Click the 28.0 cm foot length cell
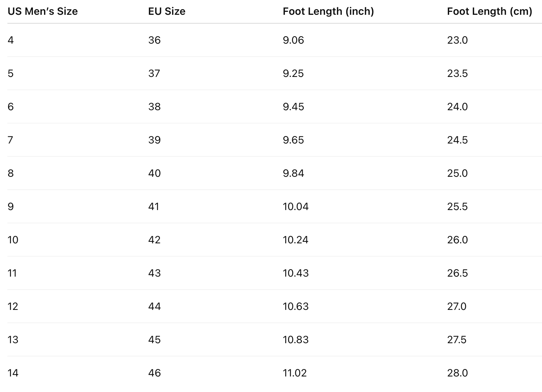 [457, 373]
